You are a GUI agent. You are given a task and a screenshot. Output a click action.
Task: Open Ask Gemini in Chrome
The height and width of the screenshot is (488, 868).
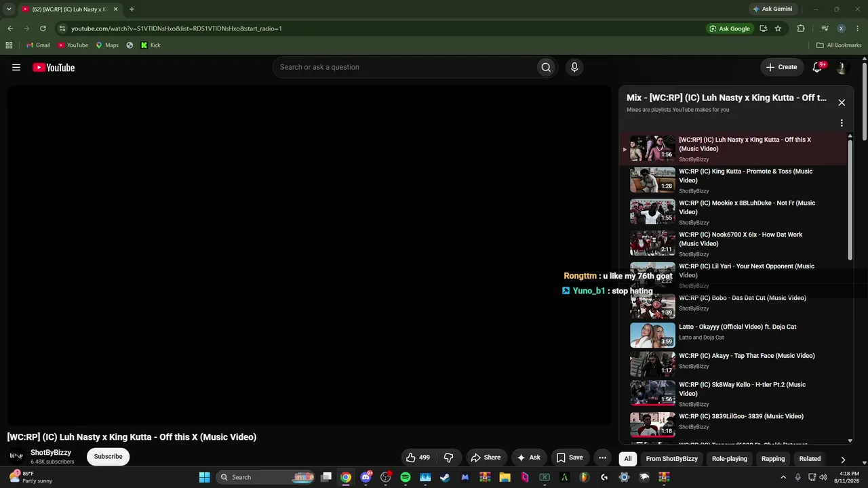click(x=772, y=9)
